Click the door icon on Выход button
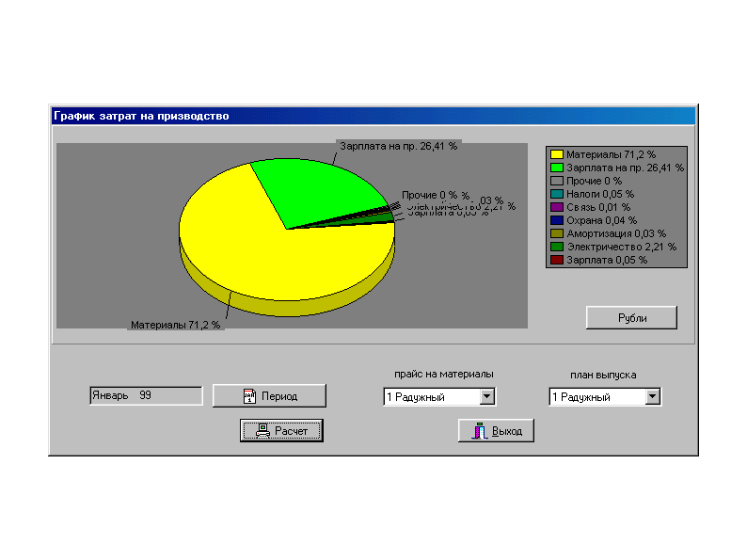 pos(480,431)
